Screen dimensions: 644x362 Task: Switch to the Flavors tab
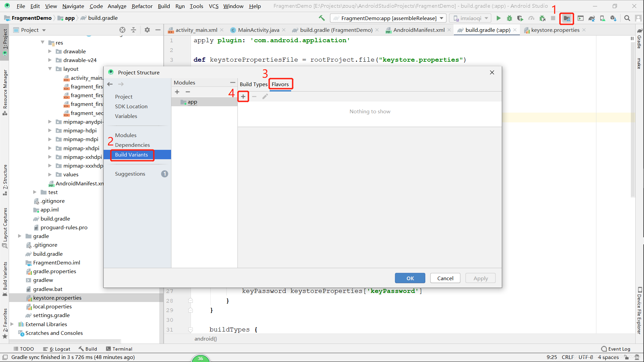click(x=280, y=84)
